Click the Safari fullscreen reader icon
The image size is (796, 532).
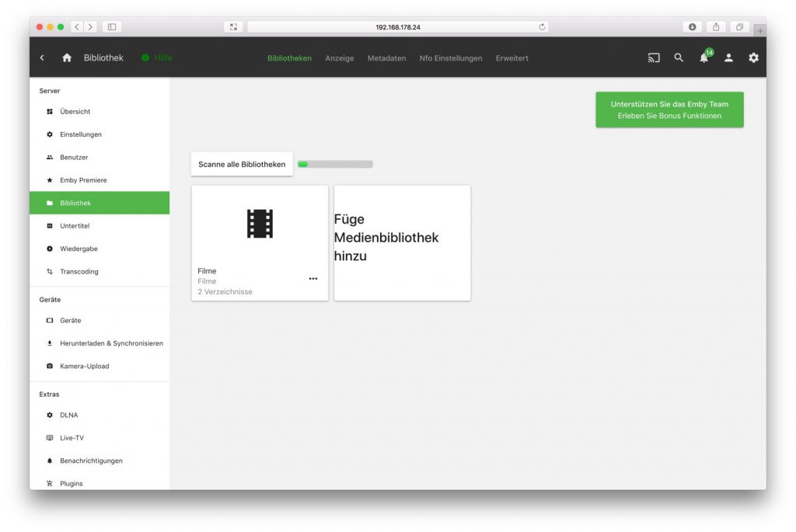[x=233, y=27]
